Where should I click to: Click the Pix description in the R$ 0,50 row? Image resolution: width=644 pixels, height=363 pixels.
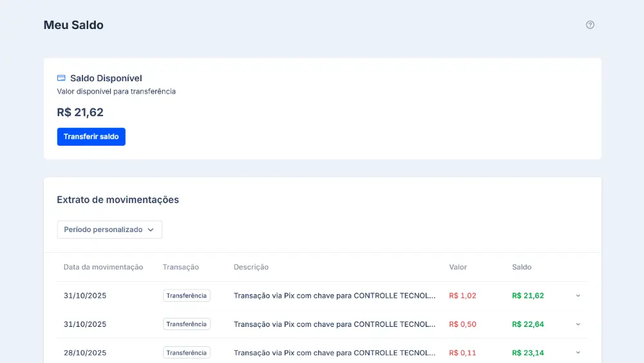tap(334, 324)
